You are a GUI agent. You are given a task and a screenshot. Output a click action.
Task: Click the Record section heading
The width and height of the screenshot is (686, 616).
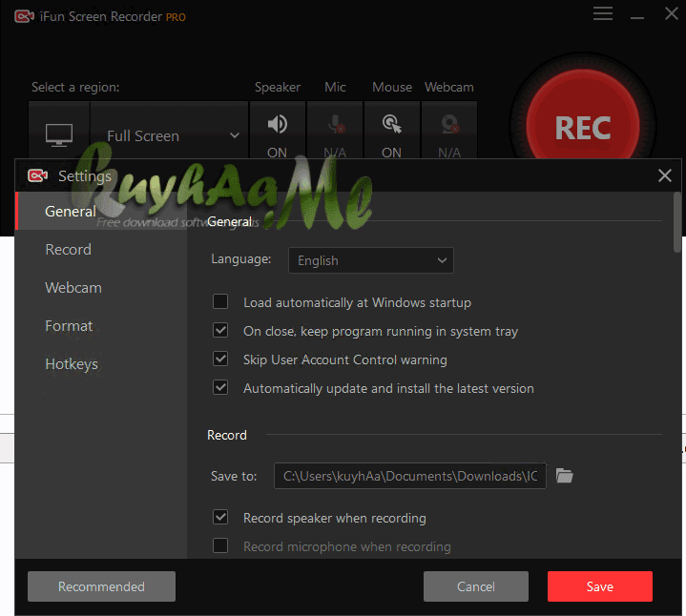tap(227, 435)
